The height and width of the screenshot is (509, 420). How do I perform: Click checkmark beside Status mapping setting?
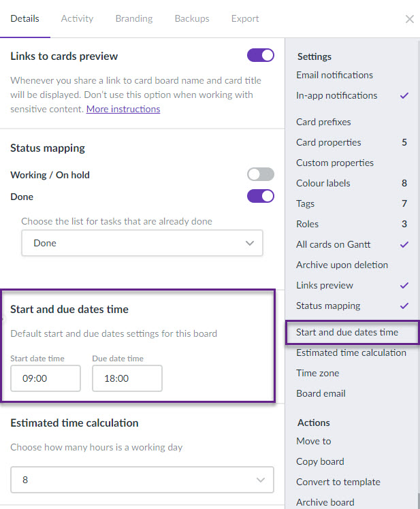click(x=404, y=306)
